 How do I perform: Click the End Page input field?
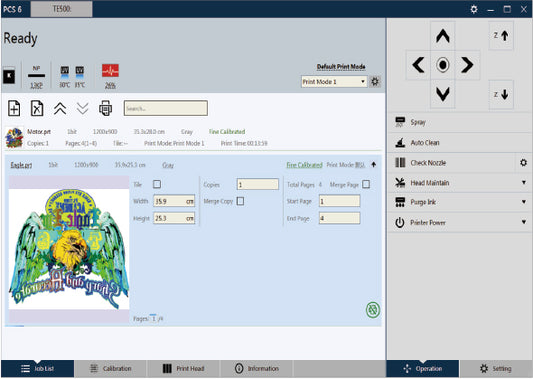(339, 218)
